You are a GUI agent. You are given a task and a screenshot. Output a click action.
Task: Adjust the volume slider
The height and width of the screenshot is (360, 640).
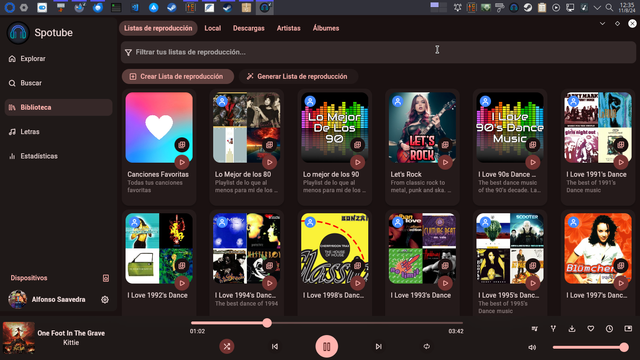590,347
